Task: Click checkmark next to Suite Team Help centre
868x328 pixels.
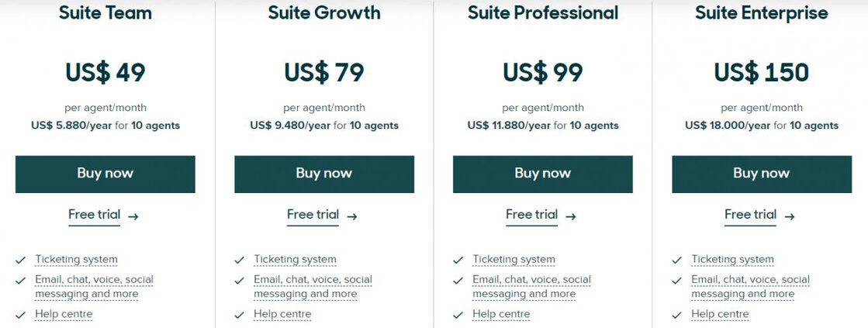Action: (x=20, y=315)
